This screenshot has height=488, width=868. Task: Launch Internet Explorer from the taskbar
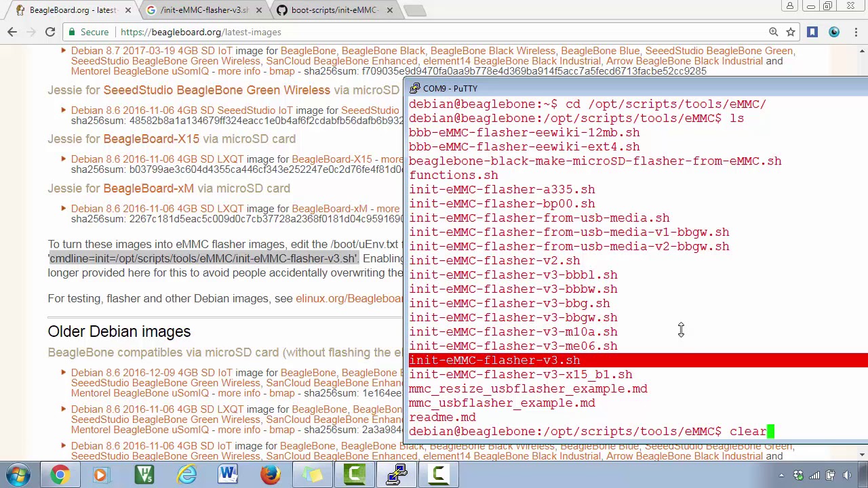(x=186, y=474)
